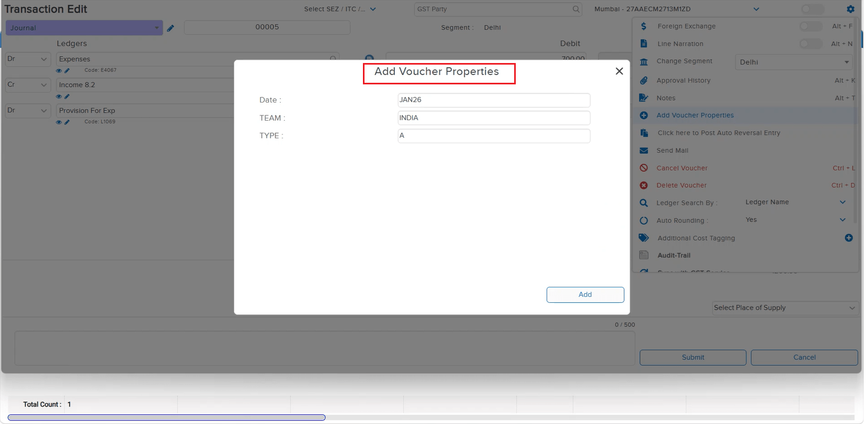This screenshot has height=424, width=868.
Task: Toggle the Foreign Exchange switch
Action: pos(810,26)
